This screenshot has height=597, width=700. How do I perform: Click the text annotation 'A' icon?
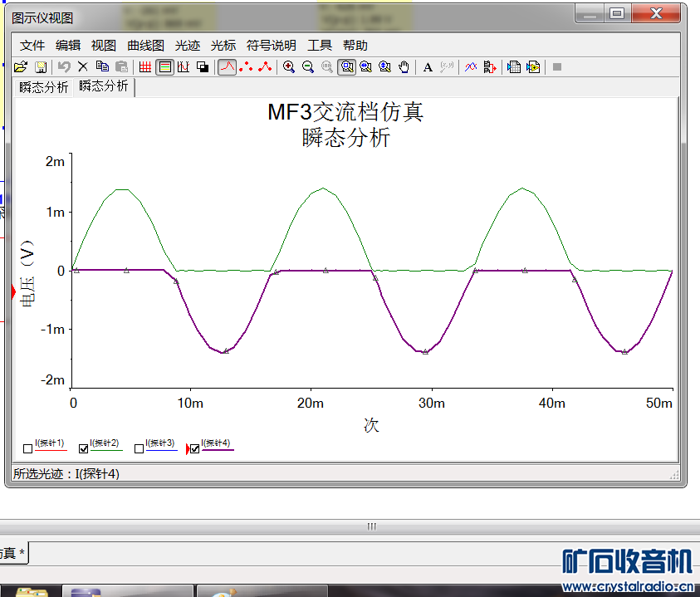click(428, 67)
